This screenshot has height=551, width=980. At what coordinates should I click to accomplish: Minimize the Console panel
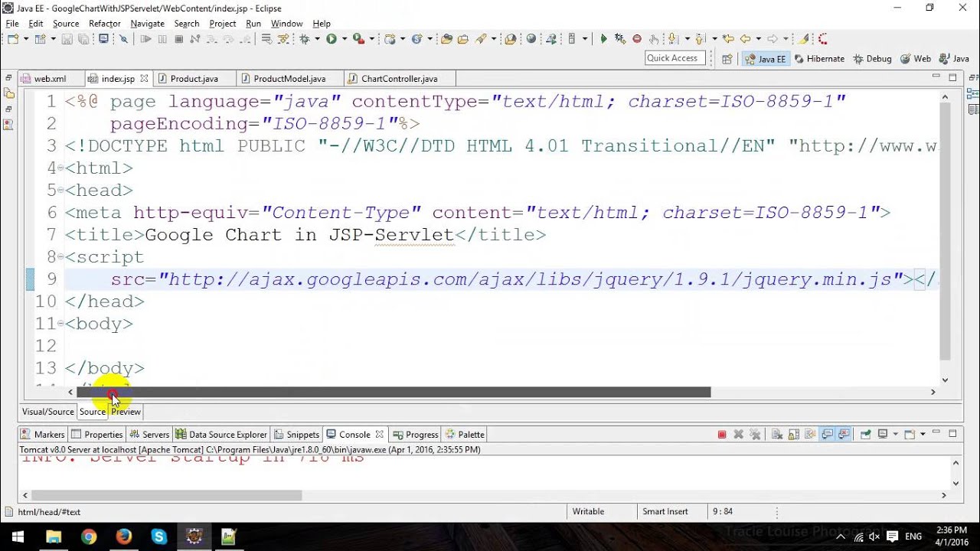coord(936,433)
